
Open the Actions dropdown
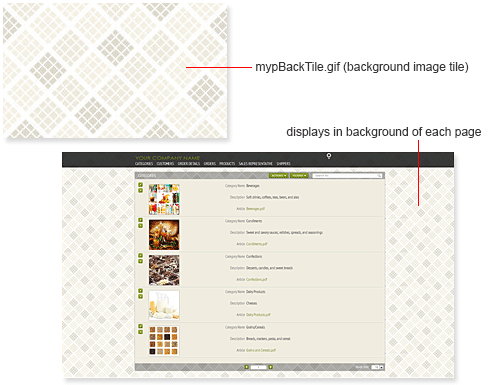click(x=279, y=176)
